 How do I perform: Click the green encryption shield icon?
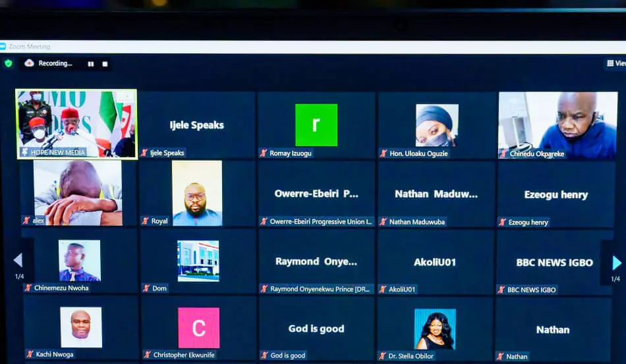(x=9, y=63)
